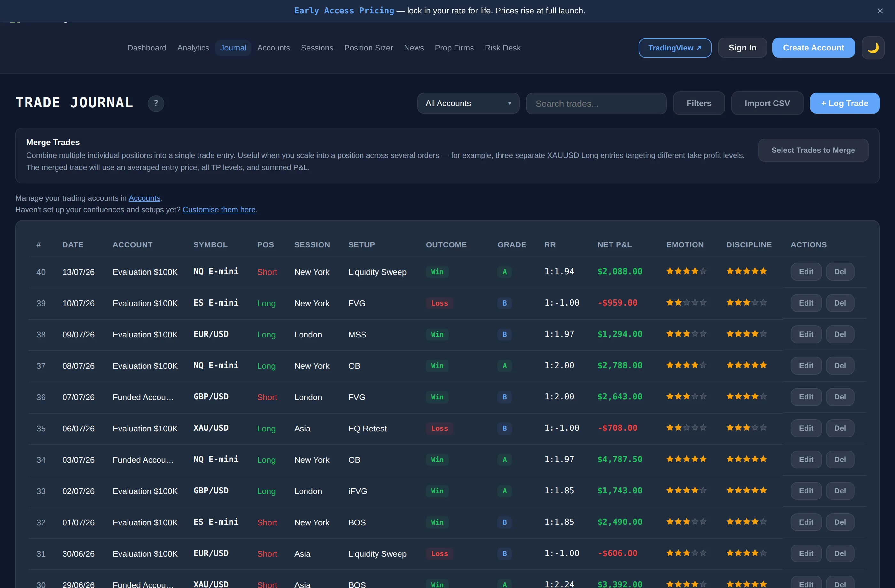The height and width of the screenshot is (588, 895).
Task: Open the TradingView external link
Action: (675, 48)
